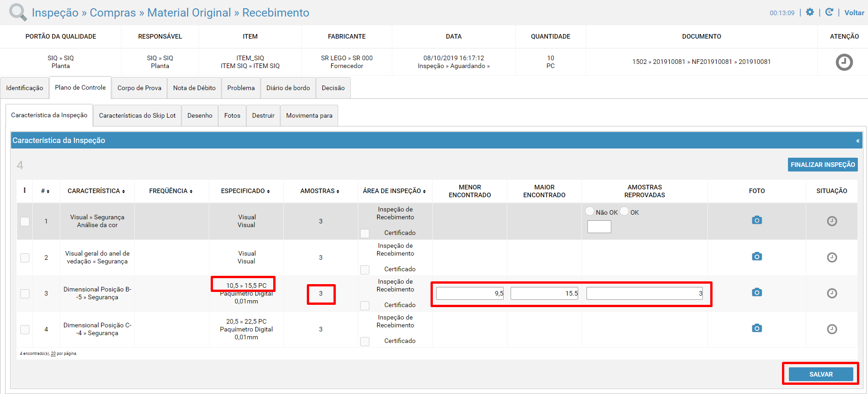
Task: Select checkbox for row 3 Dimensional Posição B
Action: (25, 293)
